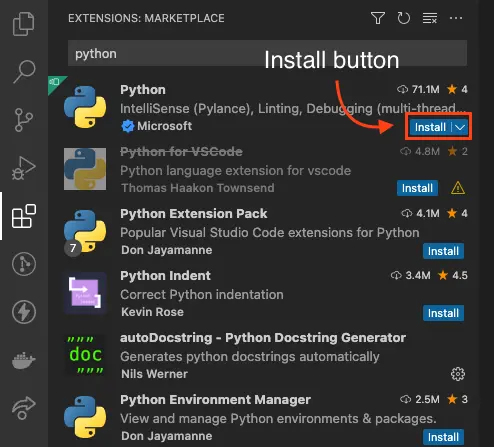Click the Kevin Rose publisher name
Screen dimensions: 494x447
(152, 312)
